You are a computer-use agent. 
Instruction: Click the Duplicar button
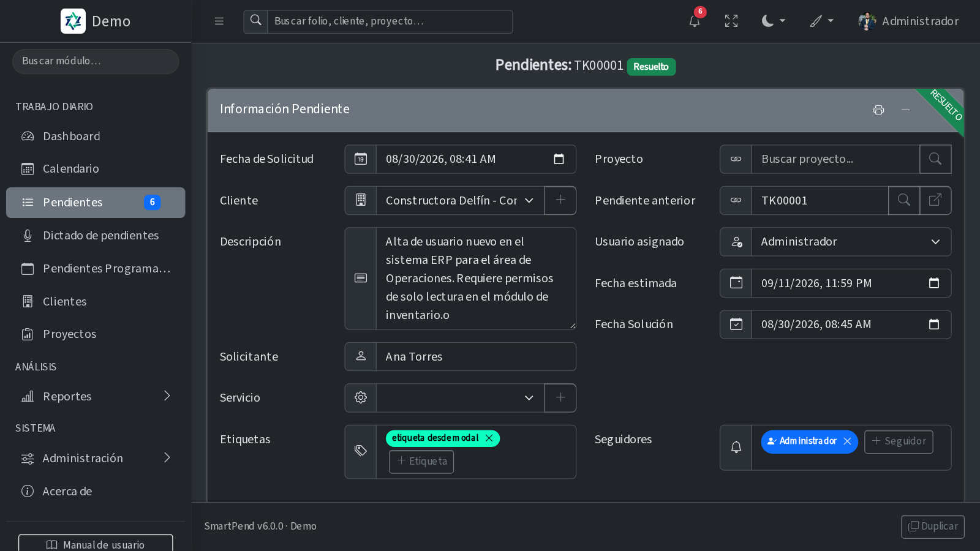click(933, 527)
